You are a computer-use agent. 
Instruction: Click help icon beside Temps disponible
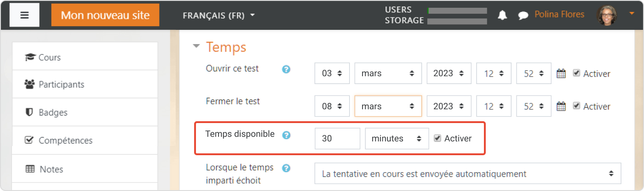click(286, 135)
